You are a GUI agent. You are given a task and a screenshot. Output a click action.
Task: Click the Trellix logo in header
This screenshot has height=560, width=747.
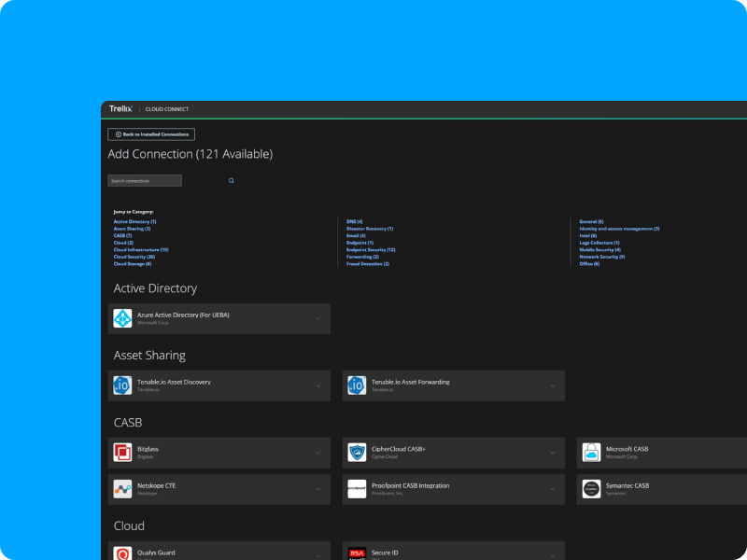pos(120,109)
